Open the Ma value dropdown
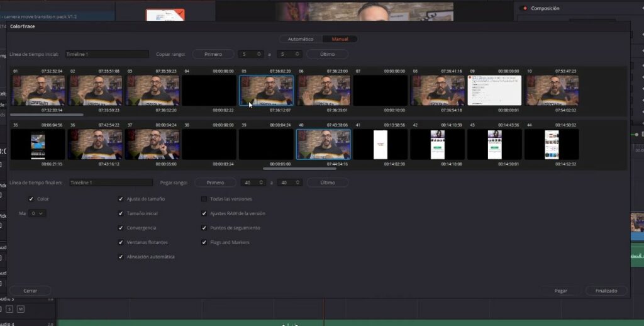The width and height of the screenshot is (644, 326). pyautogui.click(x=38, y=213)
